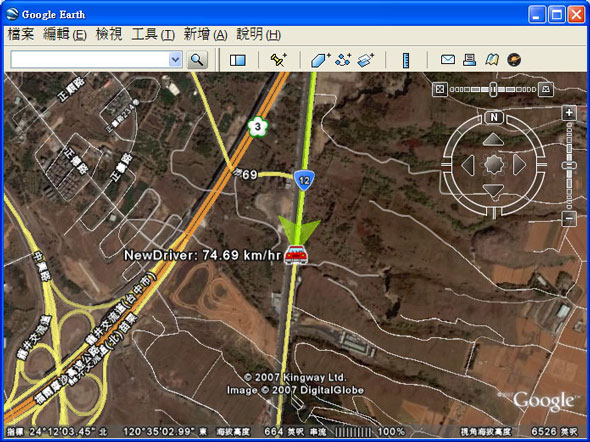
Task: Click the red NewDriver car marker
Action: click(x=296, y=254)
